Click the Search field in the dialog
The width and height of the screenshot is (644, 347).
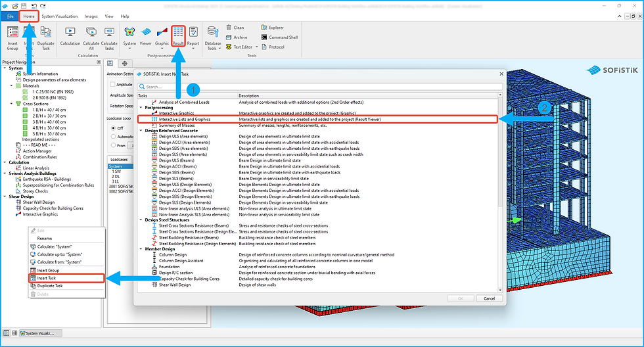pyautogui.click(x=320, y=87)
